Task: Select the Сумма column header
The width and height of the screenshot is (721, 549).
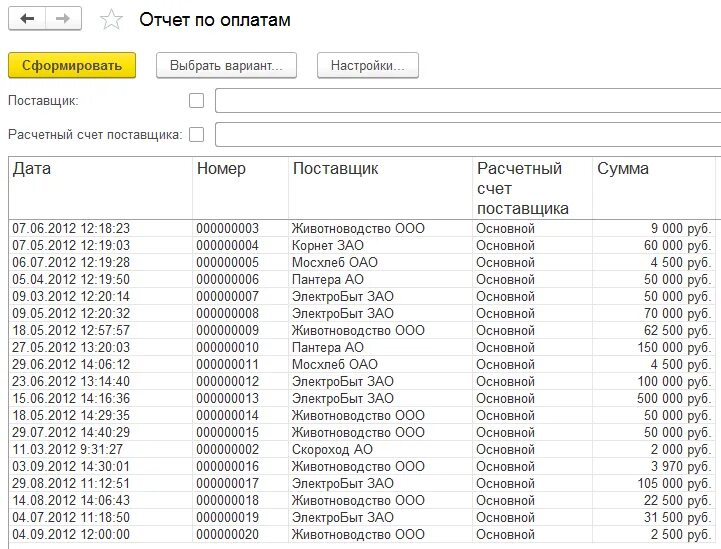Action: click(654, 188)
